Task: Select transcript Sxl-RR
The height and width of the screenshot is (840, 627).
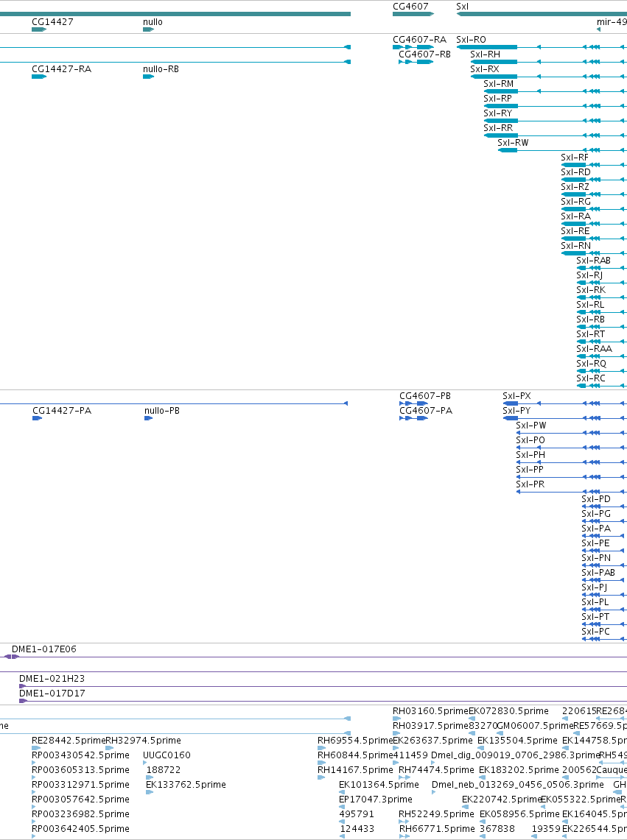Action: point(498,128)
